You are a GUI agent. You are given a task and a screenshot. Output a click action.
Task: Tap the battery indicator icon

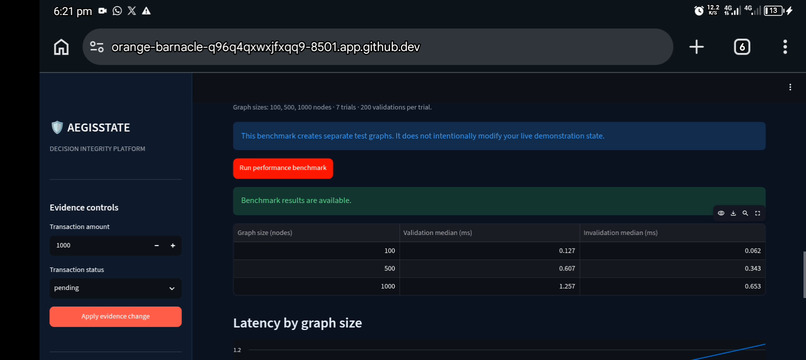tap(773, 10)
